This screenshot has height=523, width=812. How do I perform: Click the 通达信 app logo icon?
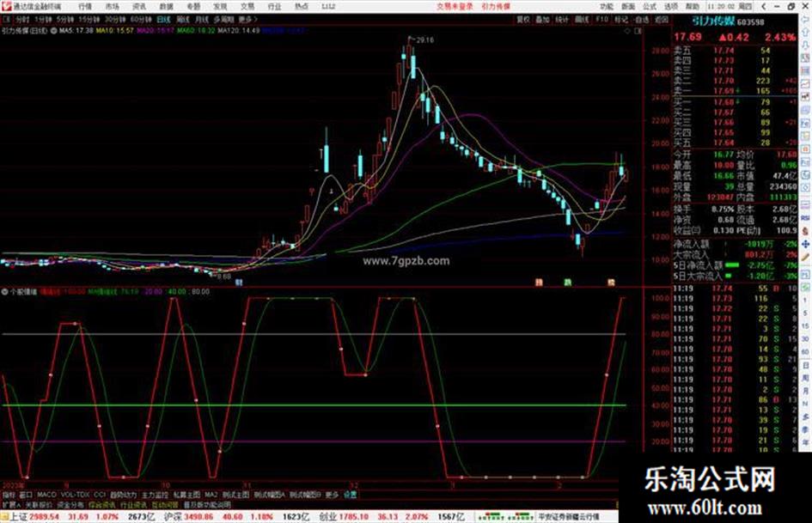[x=6, y=6]
